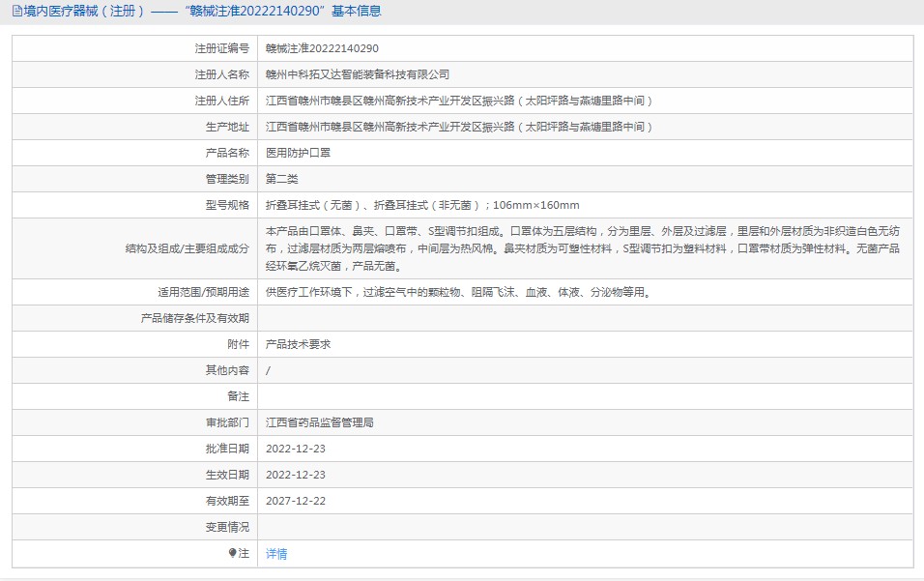Click the slash value in 其他内容 row
Image resolution: width=924 pixels, height=581 pixels.
coord(268,370)
